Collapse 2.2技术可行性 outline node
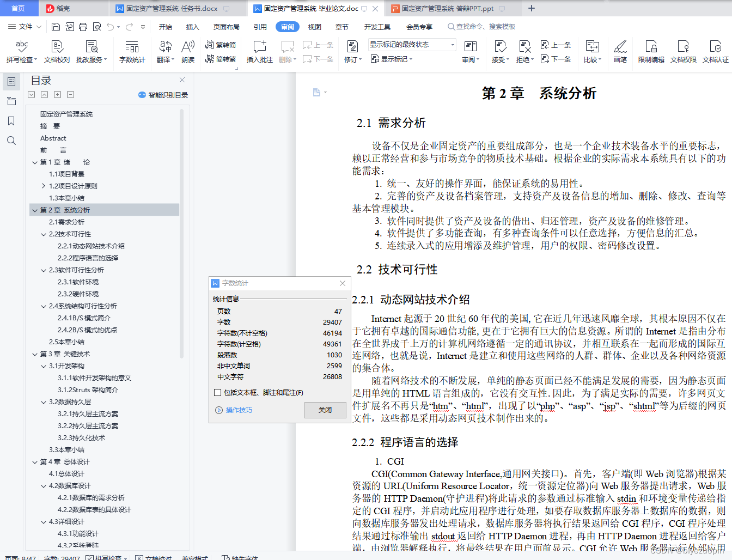732x560 pixels. tap(44, 234)
